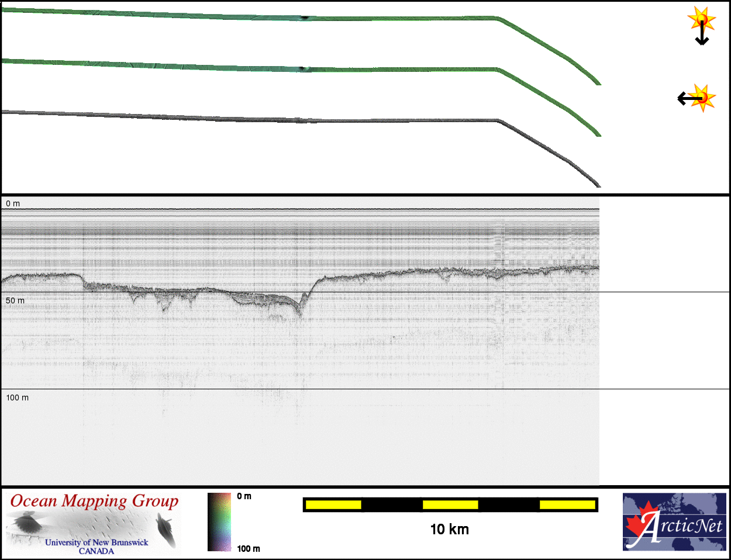Click the rightmost yellow scale bar segment
The height and width of the screenshot is (560, 731).
pos(567,504)
